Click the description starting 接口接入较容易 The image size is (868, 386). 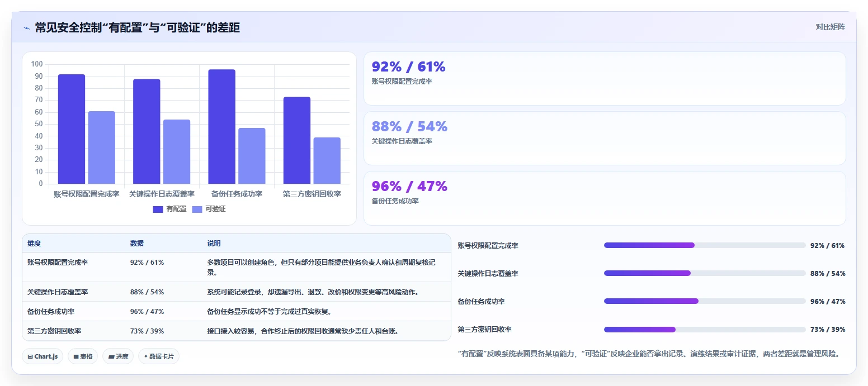303,331
